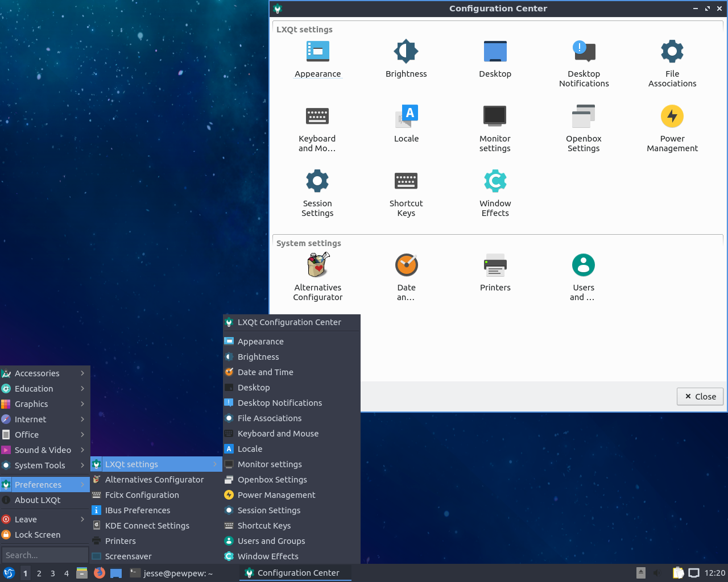Open Date and Time clock icon

point(406,265)
